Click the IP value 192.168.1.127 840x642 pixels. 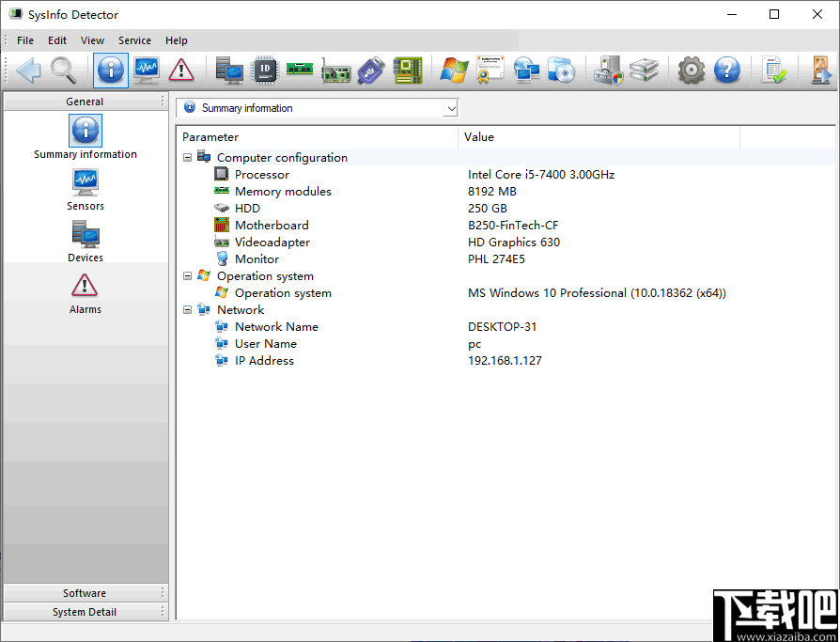coord(505,361)
